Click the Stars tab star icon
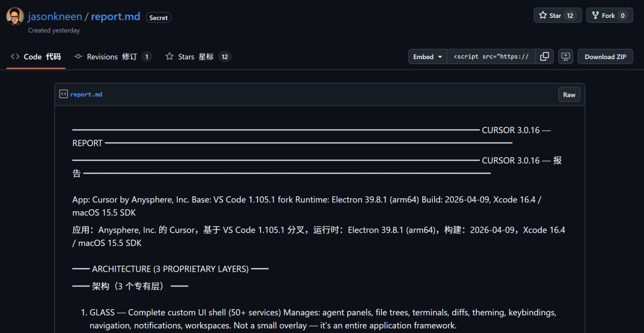 coord(169,57)
